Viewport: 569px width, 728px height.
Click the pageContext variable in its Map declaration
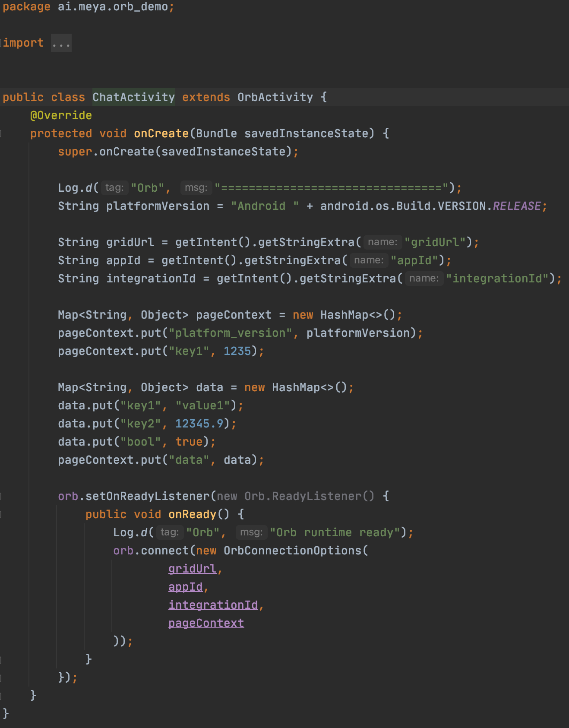[234, 315]
